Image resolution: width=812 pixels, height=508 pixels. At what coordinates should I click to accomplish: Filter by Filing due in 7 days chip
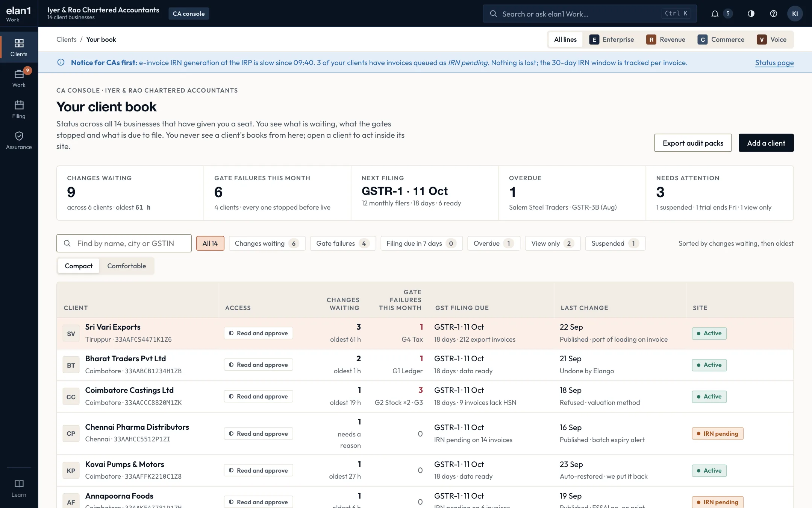coord(421,243)
